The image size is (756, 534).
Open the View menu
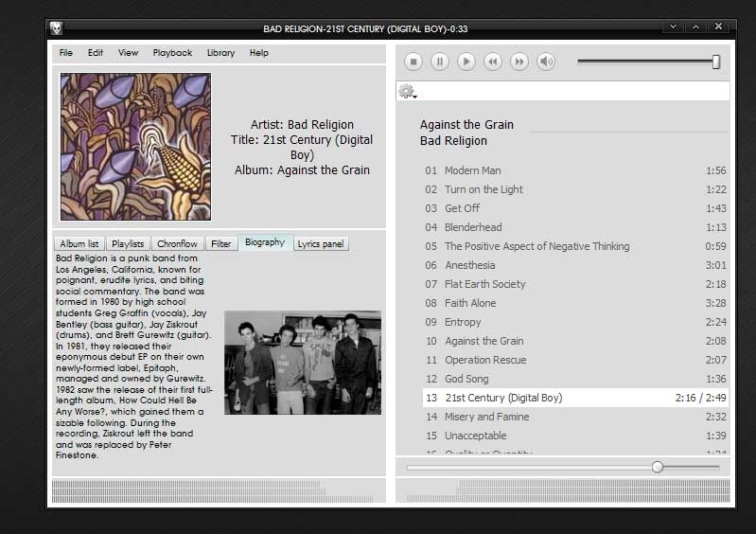(x=129, y=53)
